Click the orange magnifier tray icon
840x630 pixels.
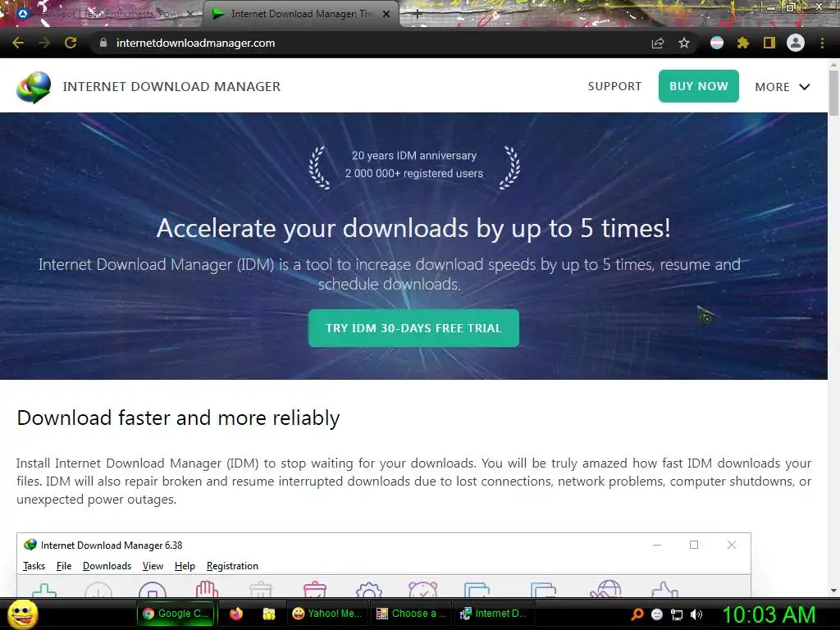click(x=637, y=614)
